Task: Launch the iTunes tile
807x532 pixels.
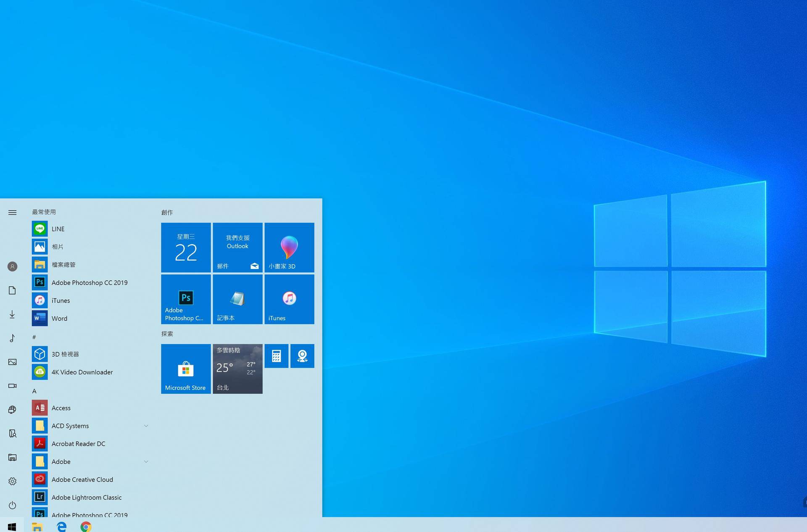Action: point(289,299)
